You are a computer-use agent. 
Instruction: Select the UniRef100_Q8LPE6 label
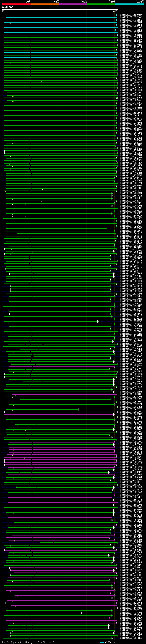[x=131, y=407]
